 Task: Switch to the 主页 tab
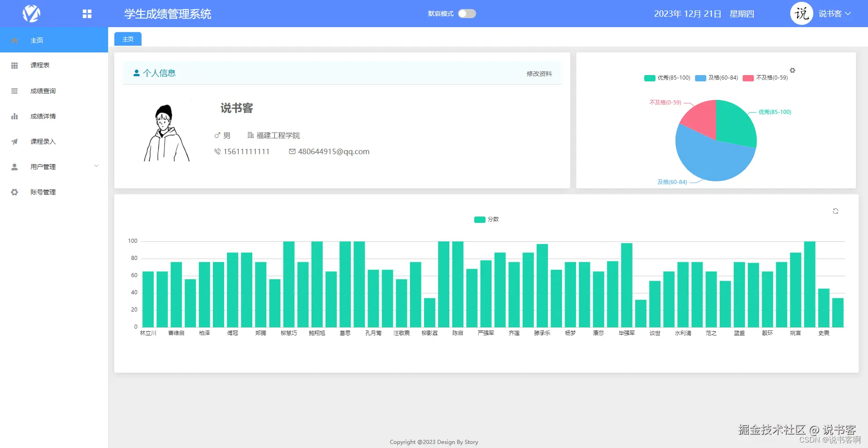tap(127, 39)
